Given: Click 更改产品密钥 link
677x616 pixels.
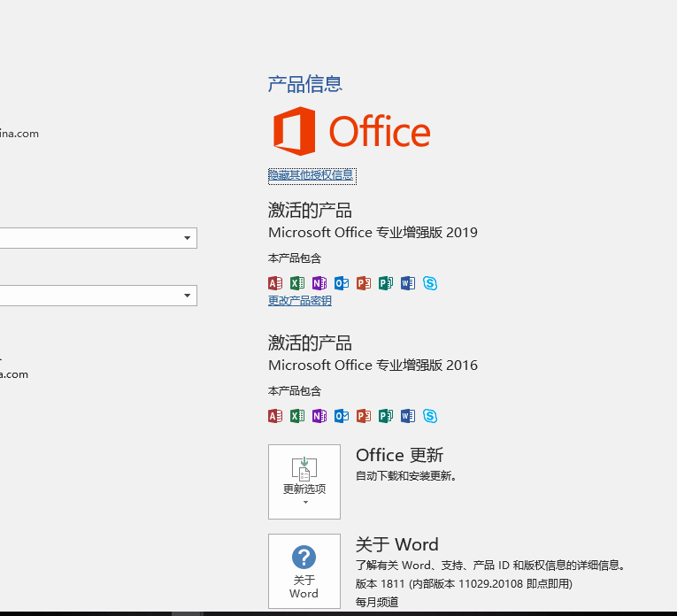Looking at the screenshot, I should point(300,301).
